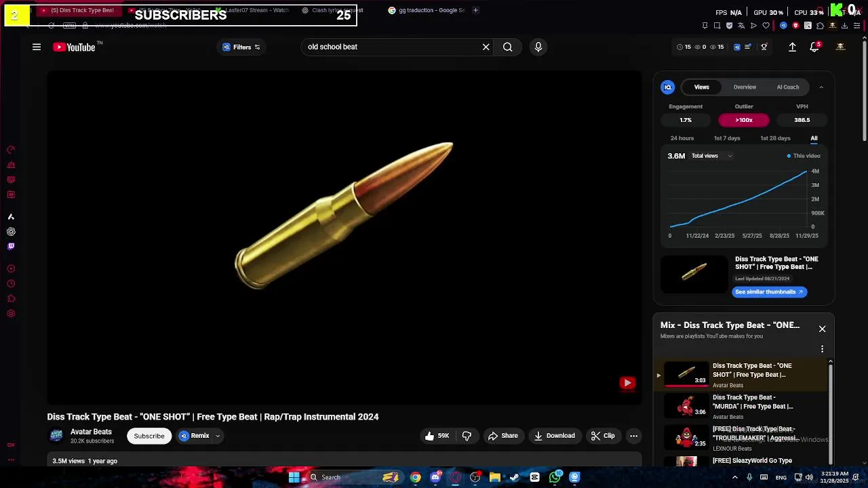
Task: Start voice search with the microphone
Action: pyautogui.click(x=538, y=47)
